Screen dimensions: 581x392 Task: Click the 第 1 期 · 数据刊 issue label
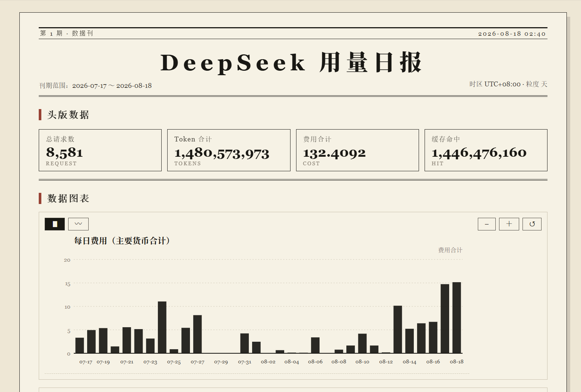[x=67, y=33]
